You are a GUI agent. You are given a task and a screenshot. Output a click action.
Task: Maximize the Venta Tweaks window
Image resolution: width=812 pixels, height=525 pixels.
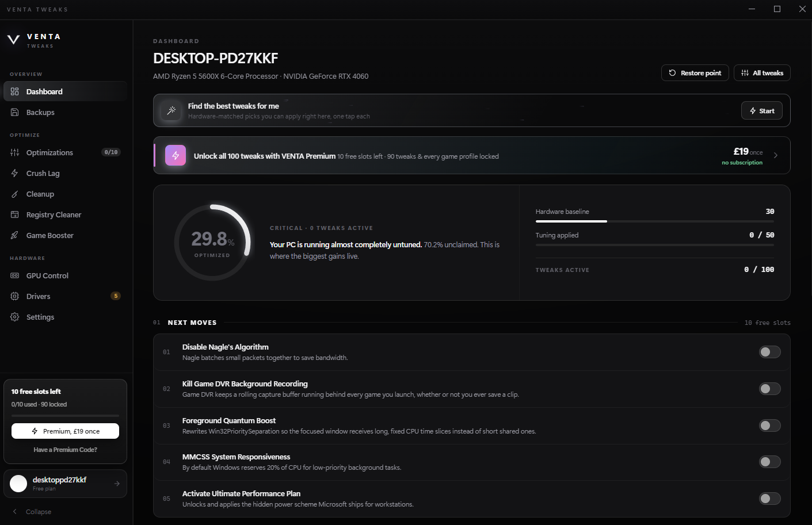pos(777,9)
